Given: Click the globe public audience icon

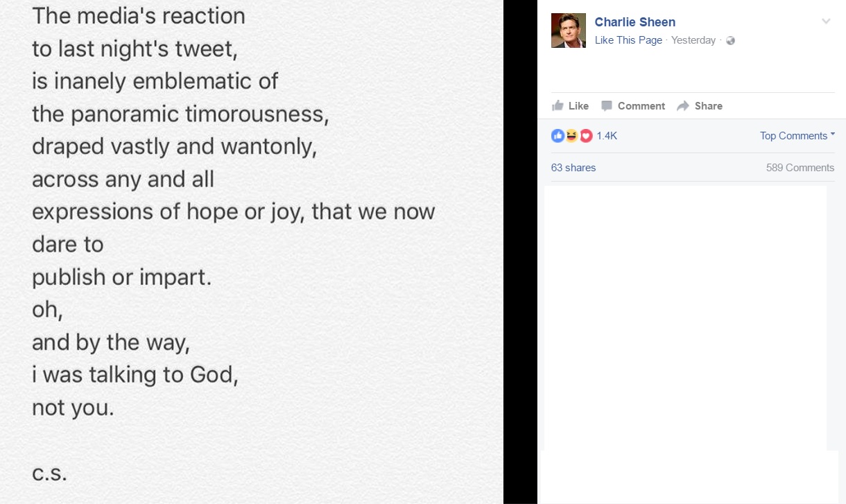Looking at the screenshot, I should 730,41.
